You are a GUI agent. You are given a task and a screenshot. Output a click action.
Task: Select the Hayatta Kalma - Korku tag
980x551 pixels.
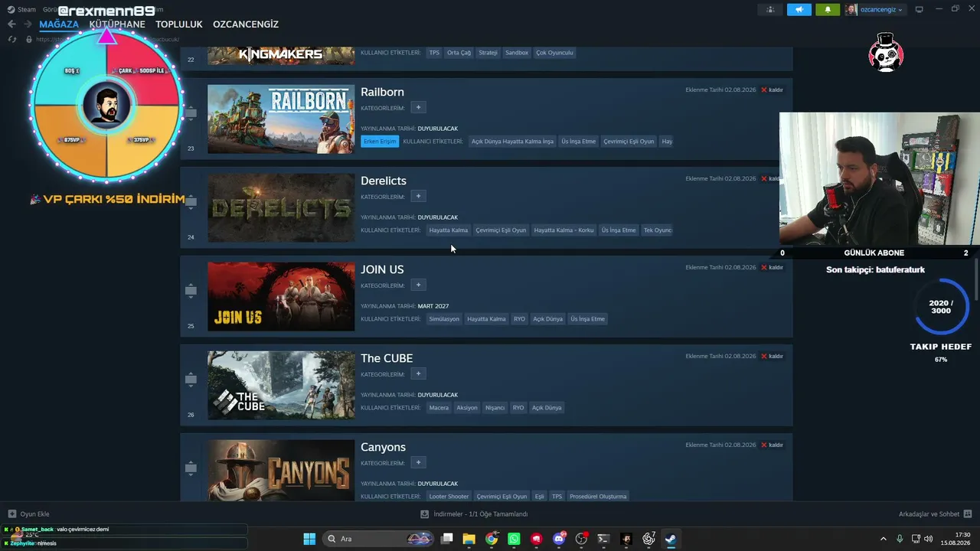(563, 230)
